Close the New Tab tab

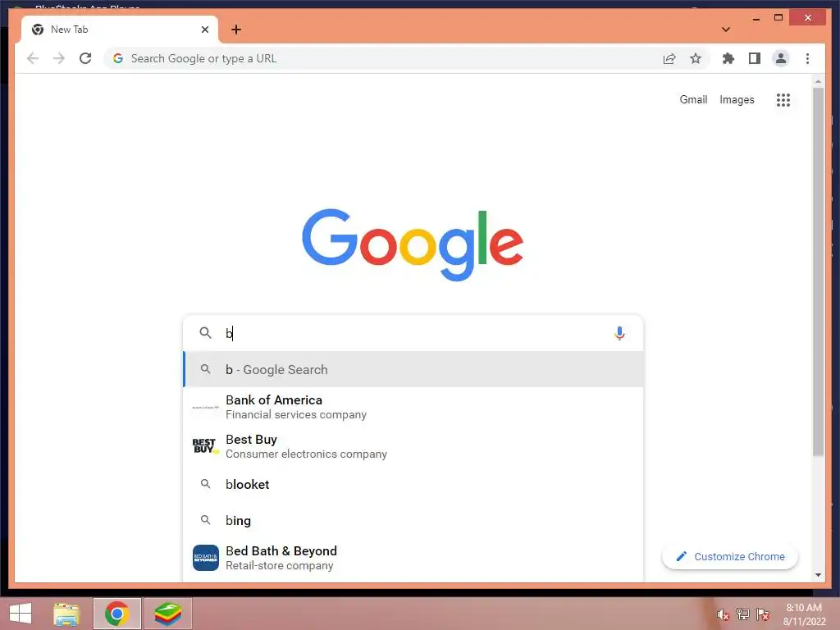[204, 30]
